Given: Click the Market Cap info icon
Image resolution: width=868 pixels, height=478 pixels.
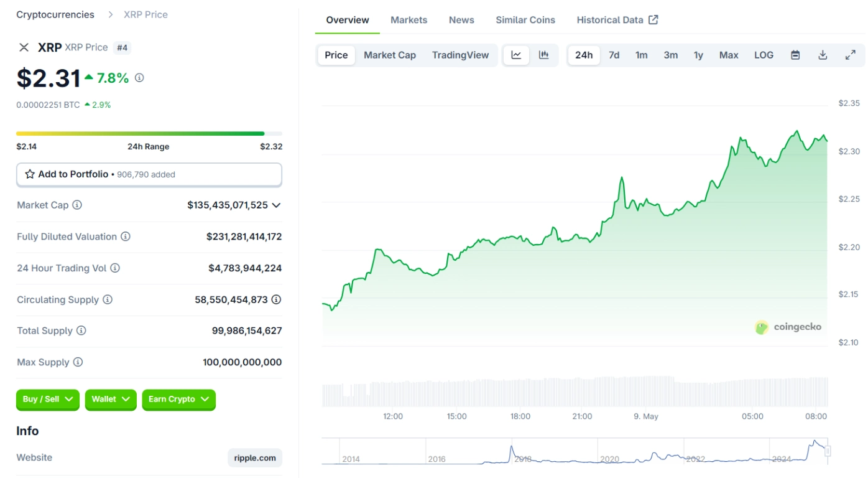Looking at the screenshot, I should tap(77, 205).
